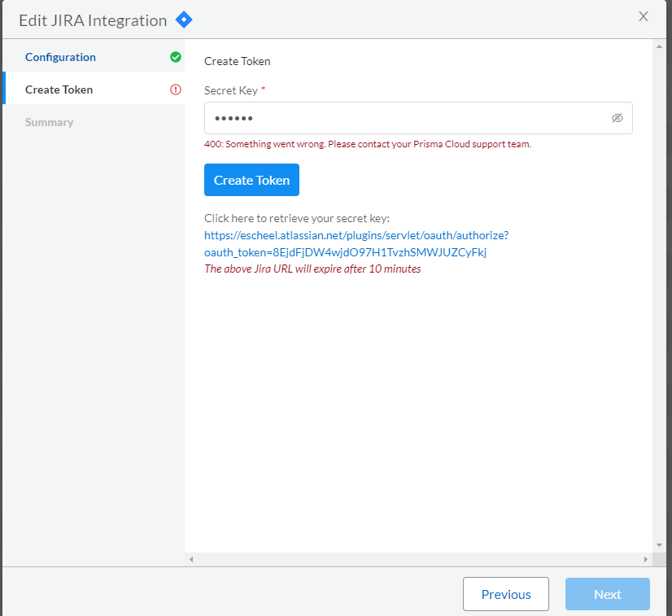Open the Atlassian OAuth authorize link
Image resolution: width=672 pixels, height=616 pixels.
[356, 244]
